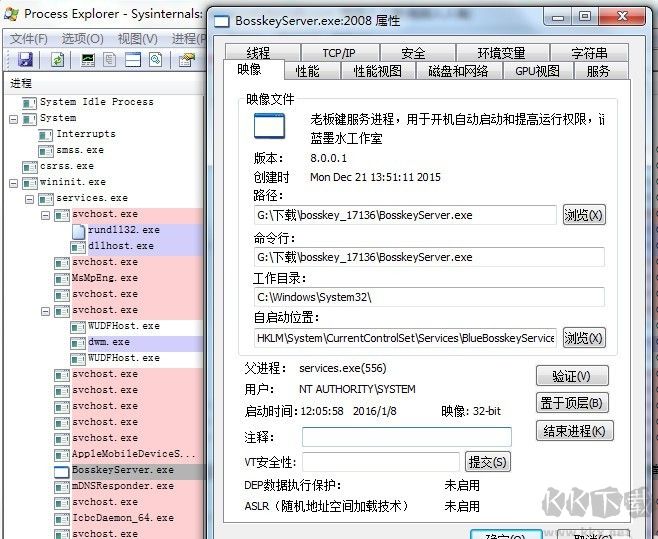Toggle the lower pane toolbar icon
This screenshot has width=658, height=539.
[x=133, y=60]
